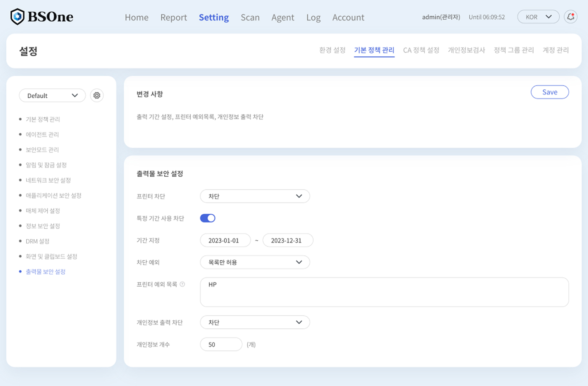Click the start date field 2023-01-01
588x386 pixels.
pos(225,241)
